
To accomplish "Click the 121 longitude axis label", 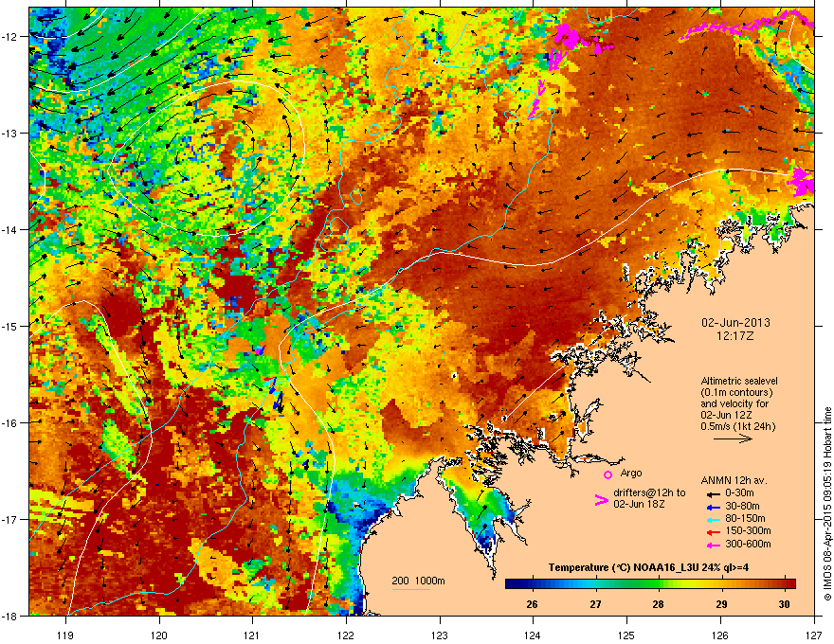I will (252, 635).
